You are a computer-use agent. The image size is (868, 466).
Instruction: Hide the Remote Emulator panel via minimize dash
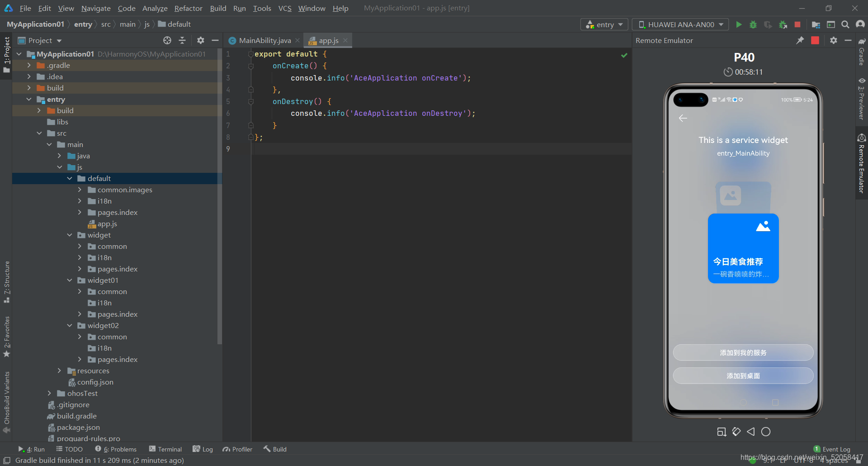[x=848, y=40]
